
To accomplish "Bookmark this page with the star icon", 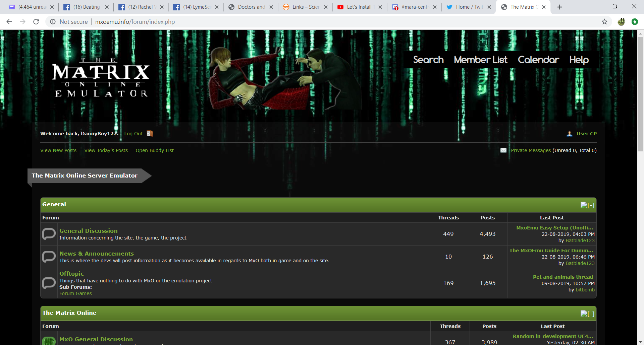I will (x=604, y=22).
